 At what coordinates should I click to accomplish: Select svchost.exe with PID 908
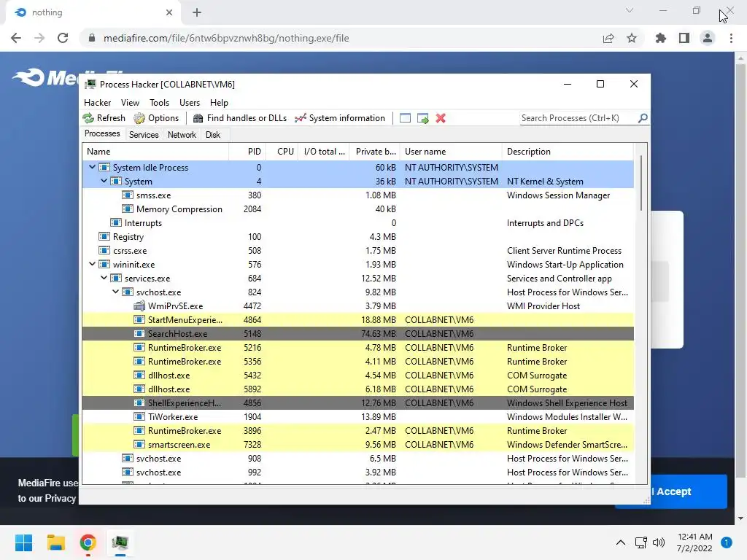(x=357, y=458)
